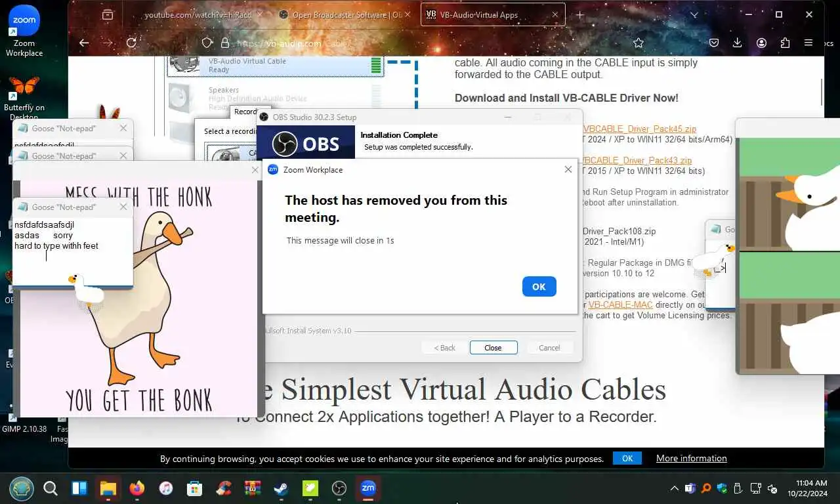The height and width of the screenshot is (504, 840).
Task: Open Firefox application menu
Action: click(x=808, y=43)
